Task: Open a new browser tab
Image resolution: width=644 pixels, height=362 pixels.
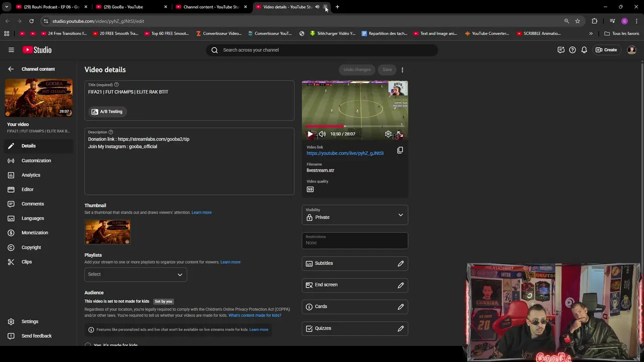Action: click(x=337, y=7)
